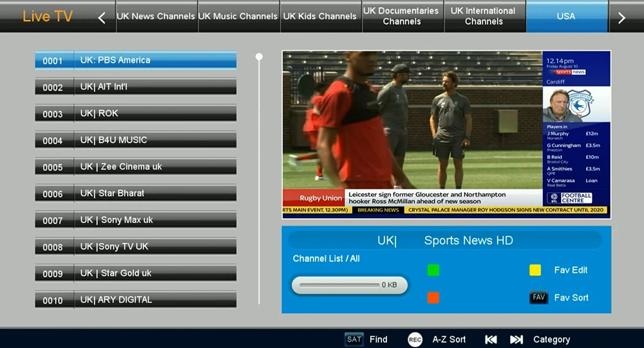644x348 pixels.
Task: Choose channel UK| ROK
Action: (x=135, y=114)
